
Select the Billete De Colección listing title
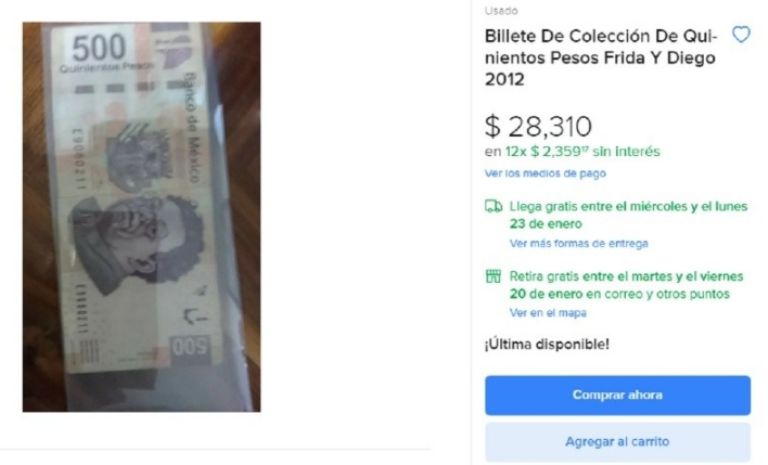click(601, 58)
